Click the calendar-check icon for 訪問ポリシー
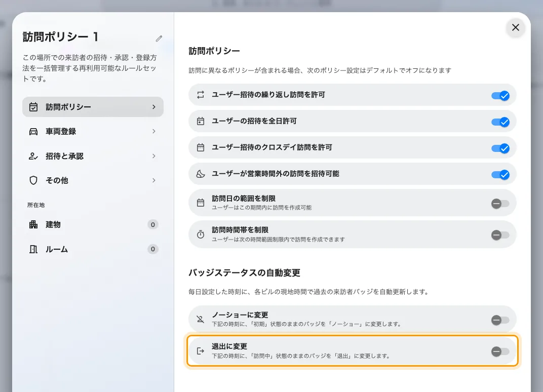Image resolution: width=543 pixels, height=392 pixels. 33,107
